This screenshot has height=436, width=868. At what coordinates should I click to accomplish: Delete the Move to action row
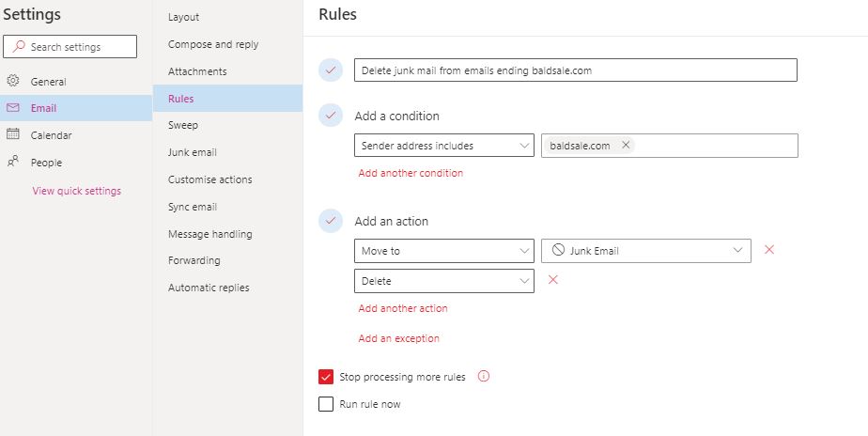769,250
